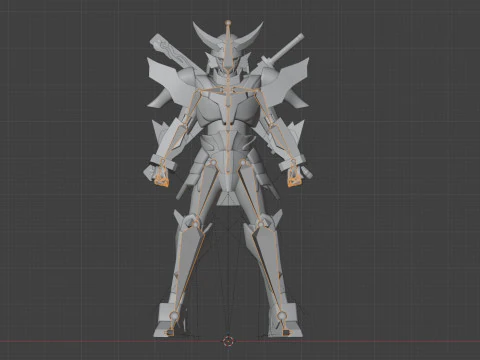Select the head bone tip sphere above the helmet
This screenshot has height=360, width=480.
pyautogui.click(x=228, y=23)
